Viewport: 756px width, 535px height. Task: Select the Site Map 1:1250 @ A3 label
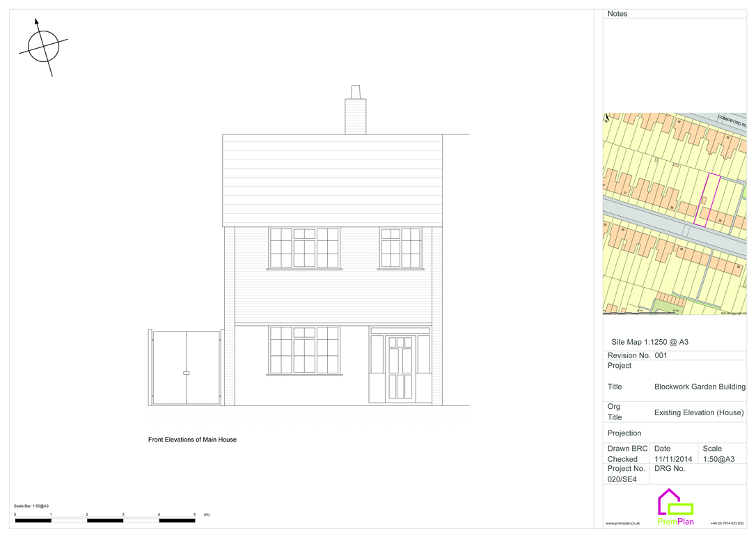coord(649,342)
